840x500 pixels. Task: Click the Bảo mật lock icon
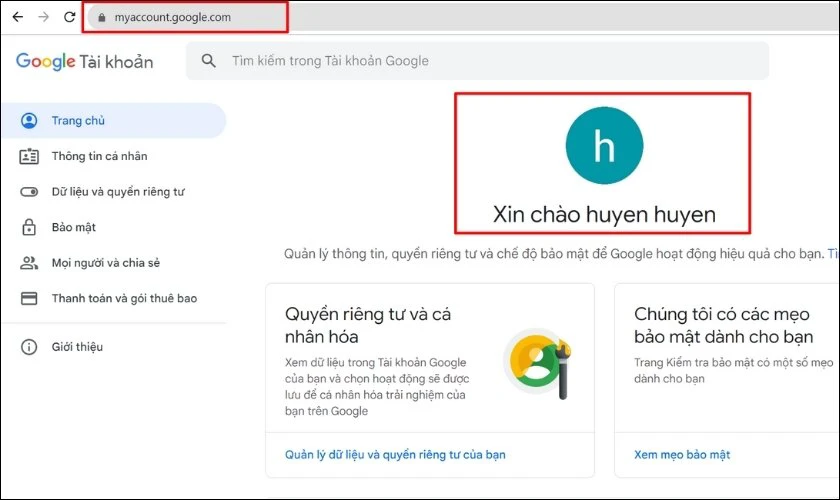click(29, 227)
